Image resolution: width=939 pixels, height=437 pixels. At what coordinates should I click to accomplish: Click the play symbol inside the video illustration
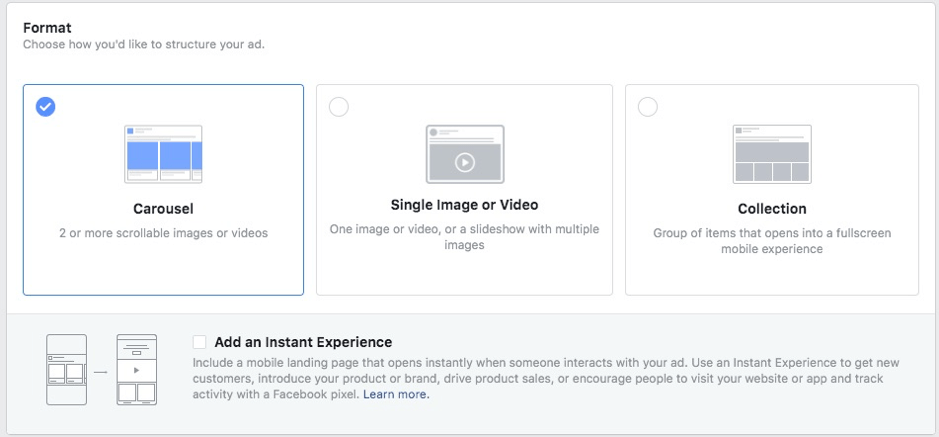click(465, 162)
